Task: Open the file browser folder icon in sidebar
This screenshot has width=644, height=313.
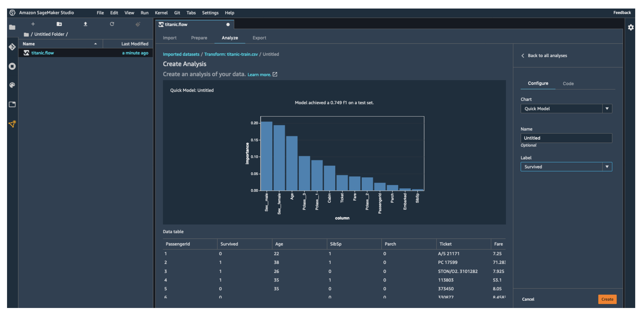Action: coord(12,27)
